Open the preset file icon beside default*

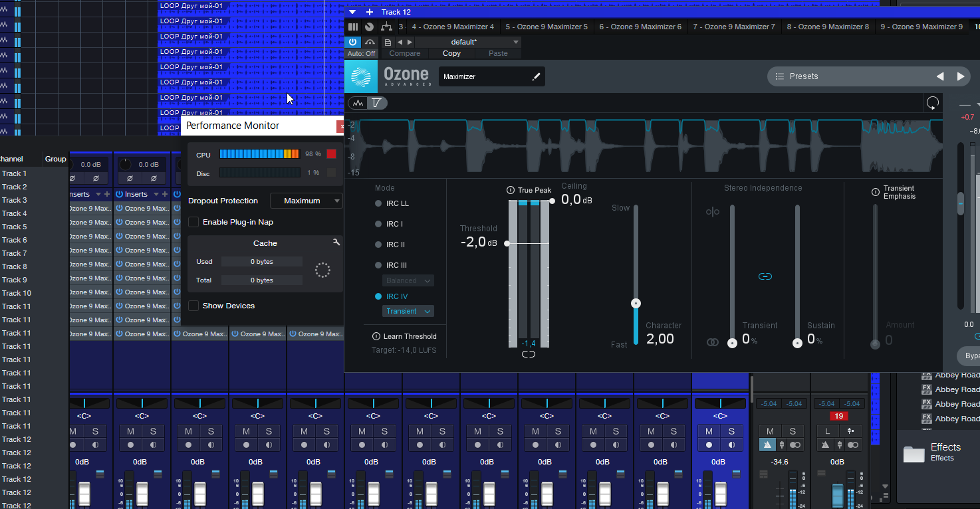coord(388,42)
